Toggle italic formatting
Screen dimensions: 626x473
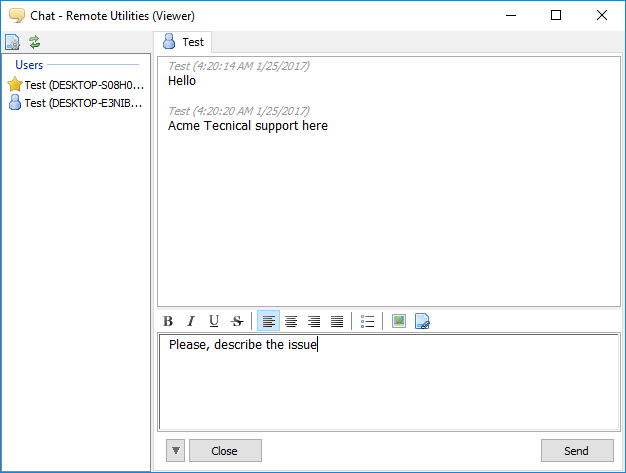(191, 321)
